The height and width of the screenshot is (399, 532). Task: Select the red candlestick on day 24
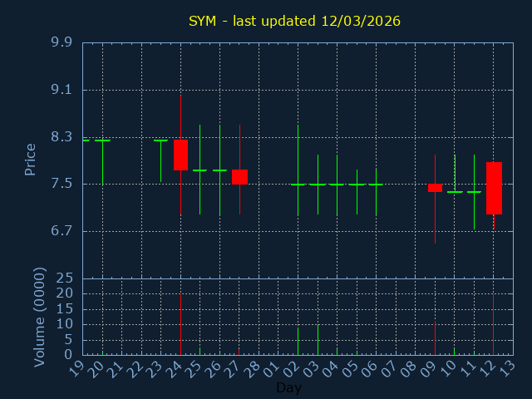point(180,155)
